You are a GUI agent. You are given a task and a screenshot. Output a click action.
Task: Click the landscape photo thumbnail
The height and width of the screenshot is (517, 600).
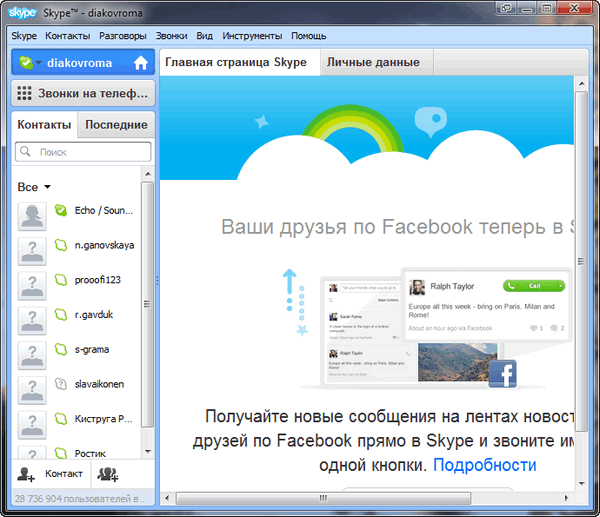(457, 362)
